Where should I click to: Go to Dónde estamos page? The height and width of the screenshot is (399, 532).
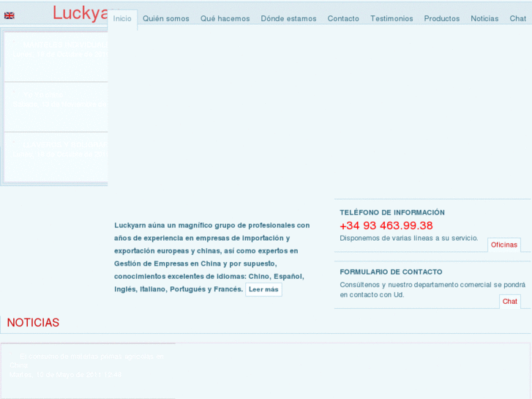289,19
